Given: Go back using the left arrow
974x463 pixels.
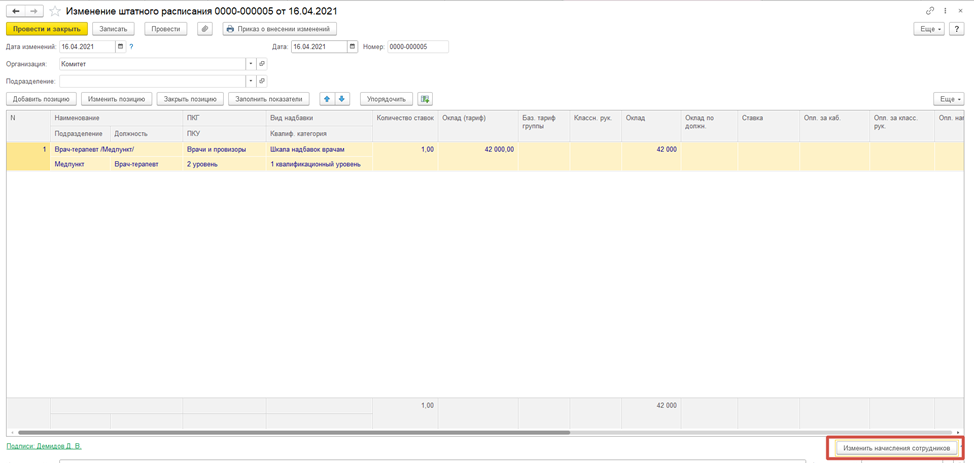Looking at the screenshot, I should tap(16, 11).
